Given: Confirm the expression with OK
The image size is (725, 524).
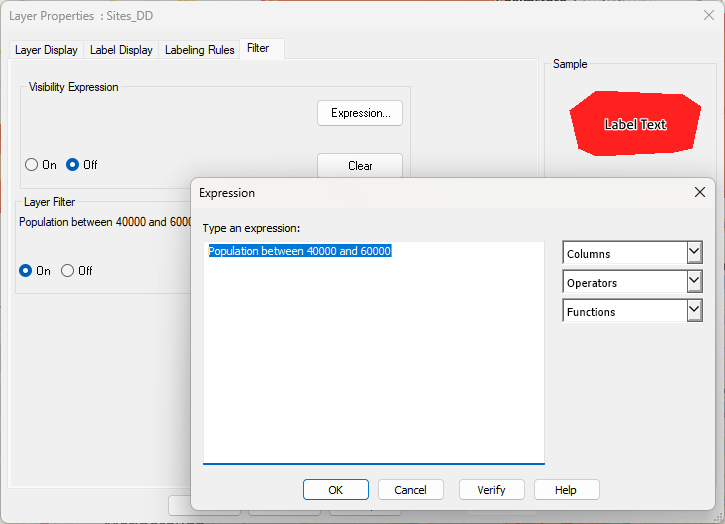Looking at the screenshot, I should (x=336, y=490).
